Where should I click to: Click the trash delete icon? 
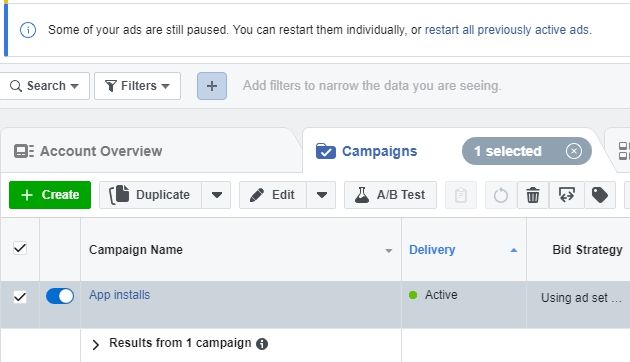[533, 195]
